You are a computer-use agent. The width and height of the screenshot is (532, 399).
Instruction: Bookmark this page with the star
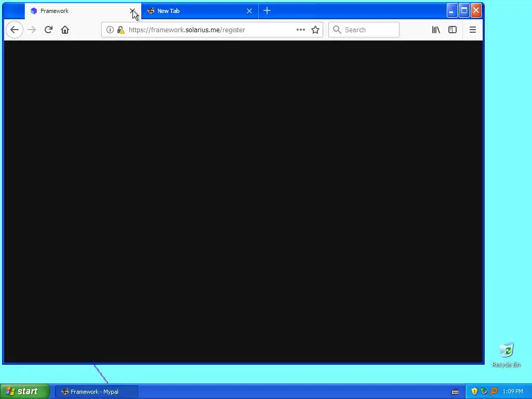click(315, 30)
